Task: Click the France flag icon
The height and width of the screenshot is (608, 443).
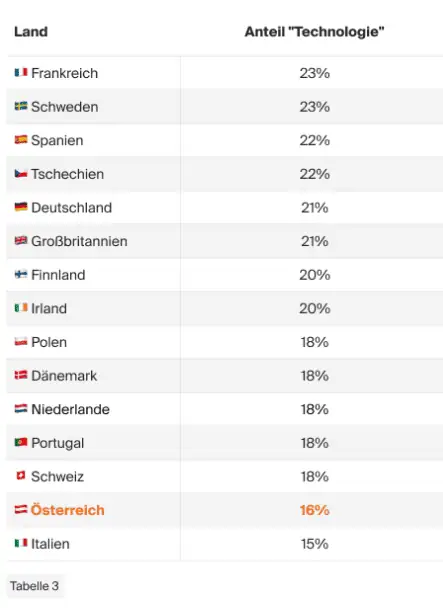Action: pyautogui.click(x=21, y=73)
